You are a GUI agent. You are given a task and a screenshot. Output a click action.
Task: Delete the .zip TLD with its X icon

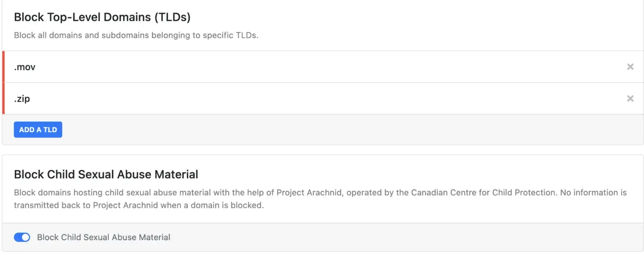point(630,98)
